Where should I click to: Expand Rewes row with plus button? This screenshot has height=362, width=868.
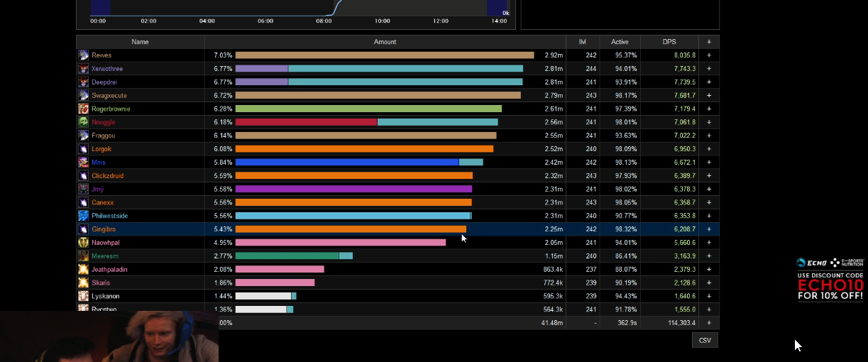708,55
